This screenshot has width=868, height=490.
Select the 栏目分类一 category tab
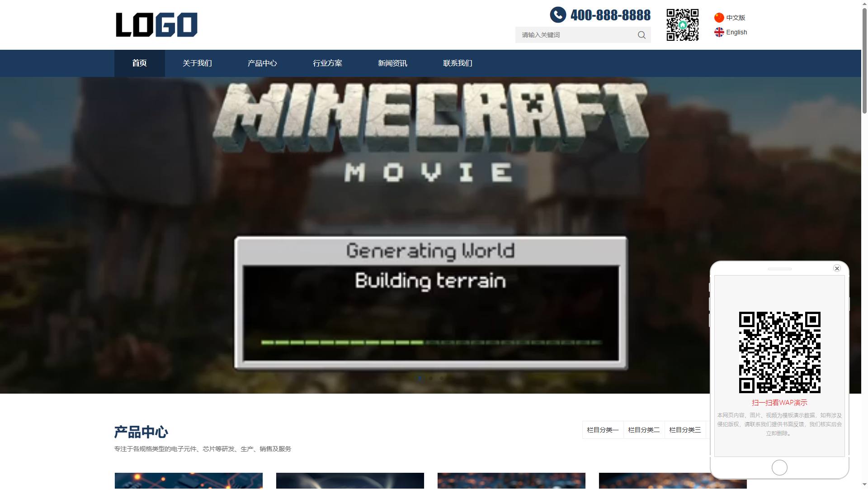click(x=603, y=430)
